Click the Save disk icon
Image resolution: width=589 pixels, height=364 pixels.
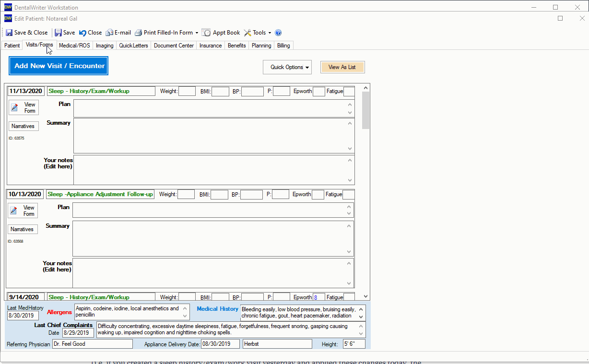[58, 33]
